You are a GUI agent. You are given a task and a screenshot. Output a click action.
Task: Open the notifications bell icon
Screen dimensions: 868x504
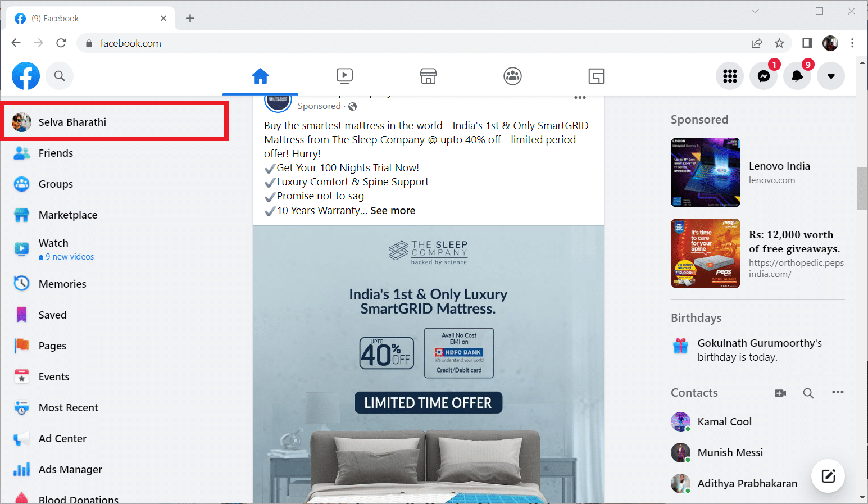[797, 76]
